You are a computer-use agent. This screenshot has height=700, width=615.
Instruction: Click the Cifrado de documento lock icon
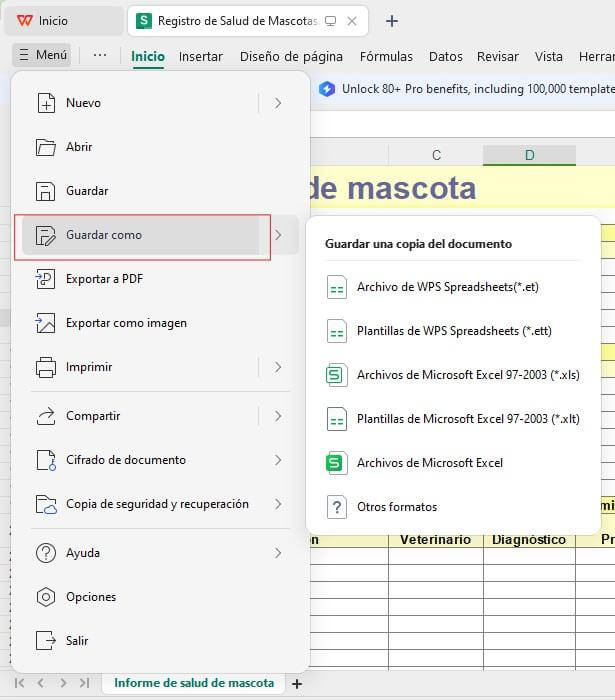coord(46,460)
